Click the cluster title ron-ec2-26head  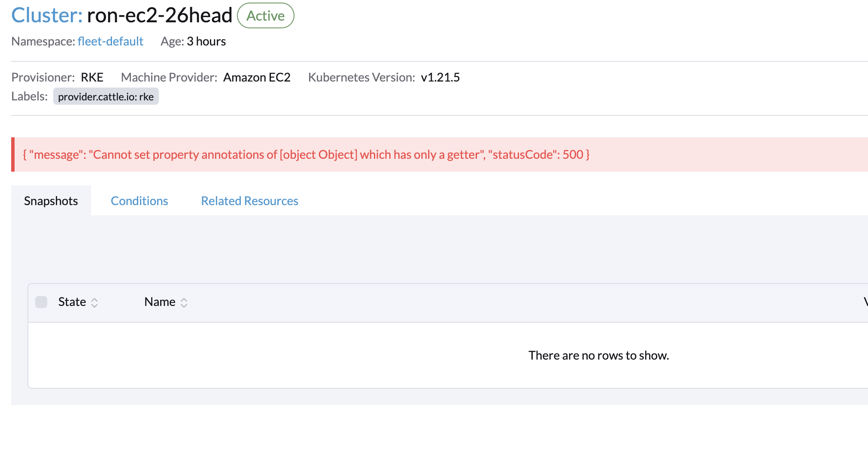[x=159, y=15]
